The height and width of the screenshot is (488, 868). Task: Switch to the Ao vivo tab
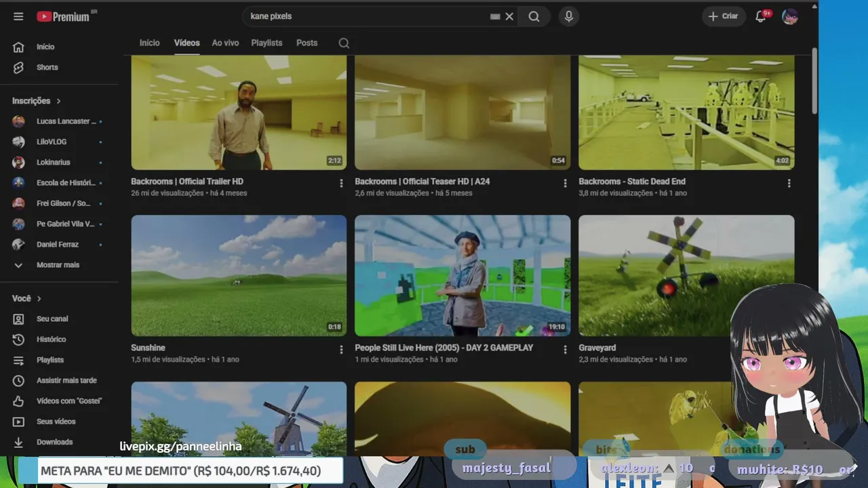tap(225, 43)
